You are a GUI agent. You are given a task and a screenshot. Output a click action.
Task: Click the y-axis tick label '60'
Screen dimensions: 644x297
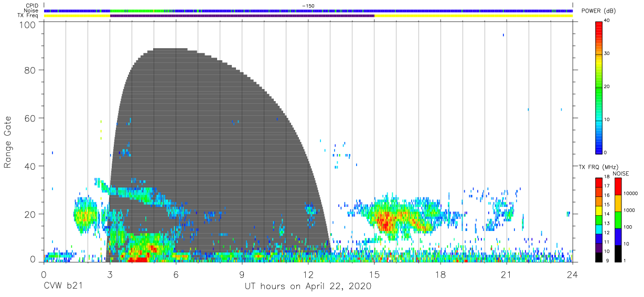point(30,118)
